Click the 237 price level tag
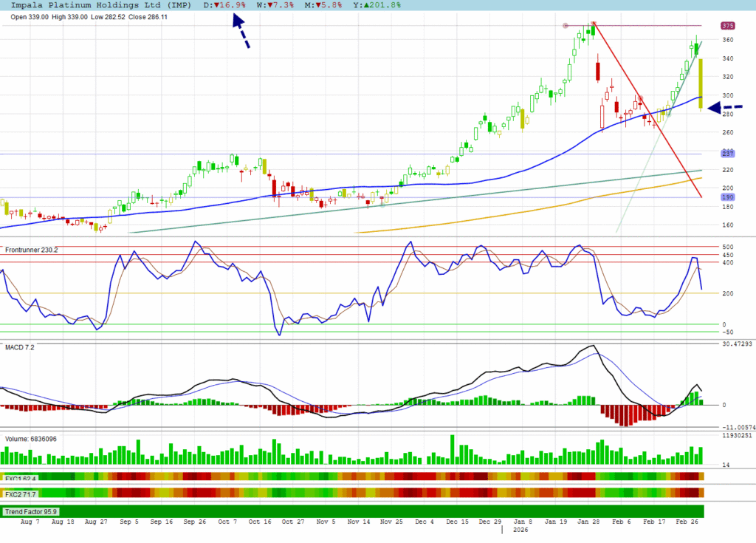This screenshot has width=756, height=543. click(x=727, y=154)
